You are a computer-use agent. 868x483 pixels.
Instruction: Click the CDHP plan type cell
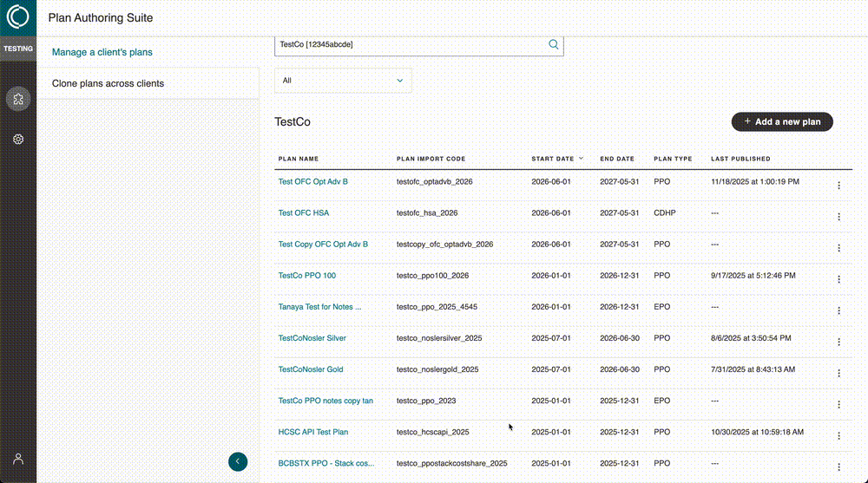click(x=664, y=213)
